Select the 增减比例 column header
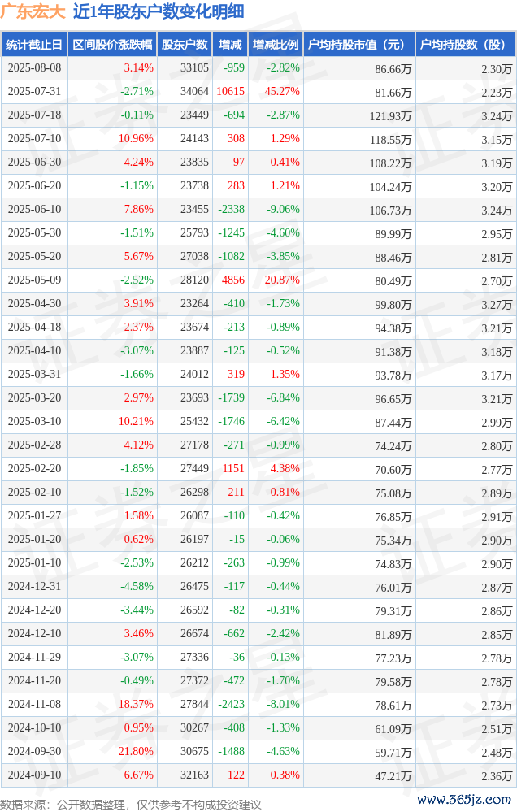 276,45
